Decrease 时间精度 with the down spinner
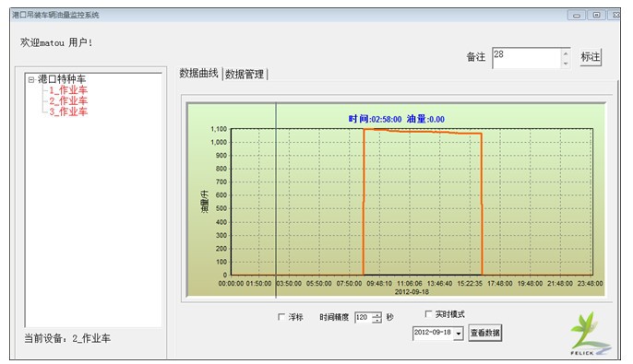Image resolution: width=633 pixels, height=364 pixels. [376, 321]
